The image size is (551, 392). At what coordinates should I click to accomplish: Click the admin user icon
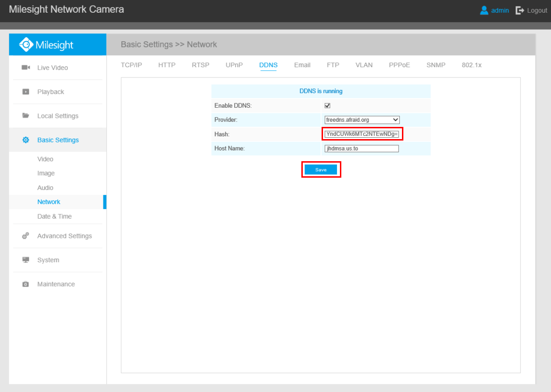(x=484, y=10)
